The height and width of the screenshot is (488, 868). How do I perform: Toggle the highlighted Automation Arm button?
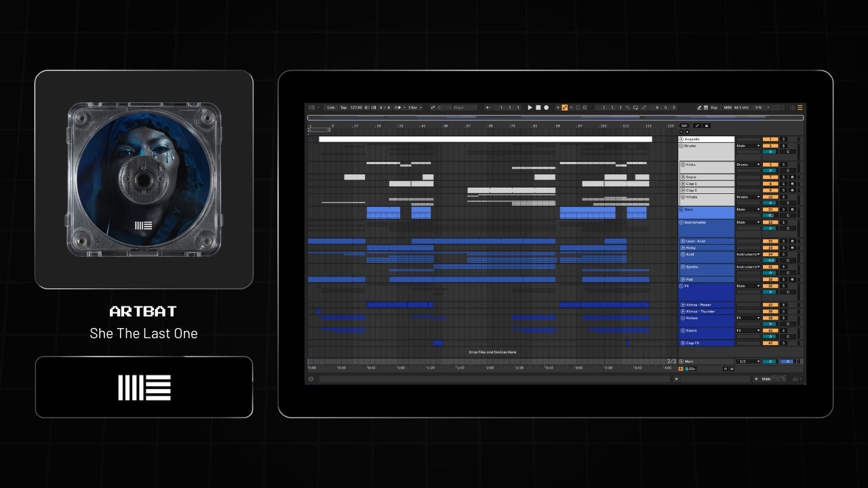coord(564,108)
